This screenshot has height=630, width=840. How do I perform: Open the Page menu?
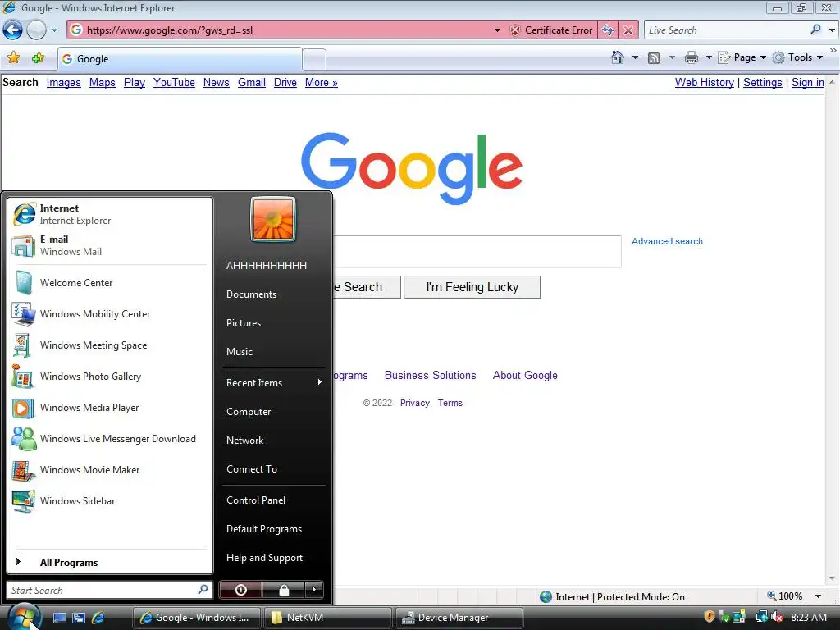(742, 57)
